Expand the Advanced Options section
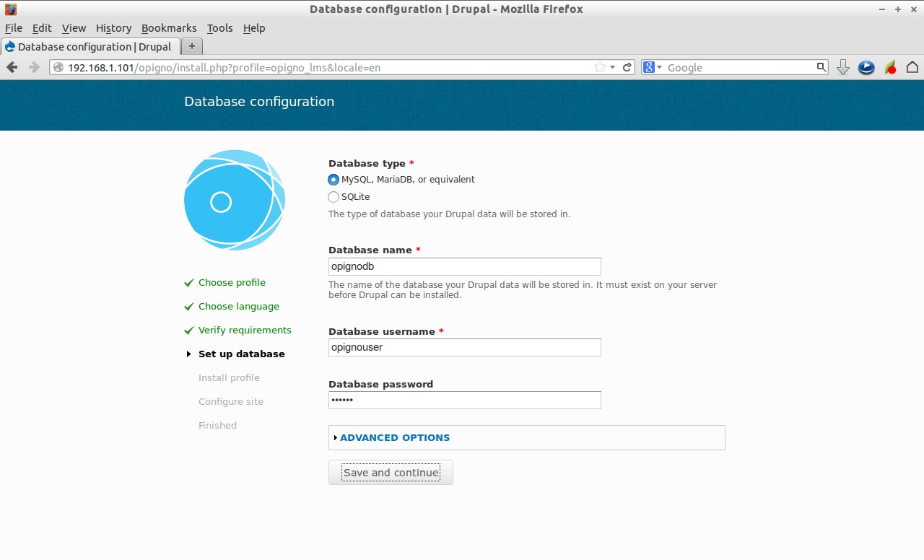This screenshot has height=560, width=924. pos(395,437)
